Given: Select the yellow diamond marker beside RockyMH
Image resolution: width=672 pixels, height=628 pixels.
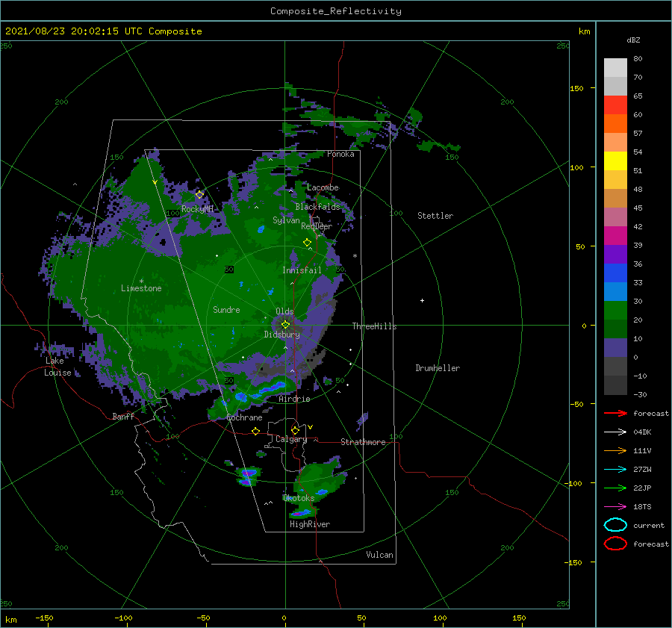Looking at the screenshot, I should tap(199, 195).
